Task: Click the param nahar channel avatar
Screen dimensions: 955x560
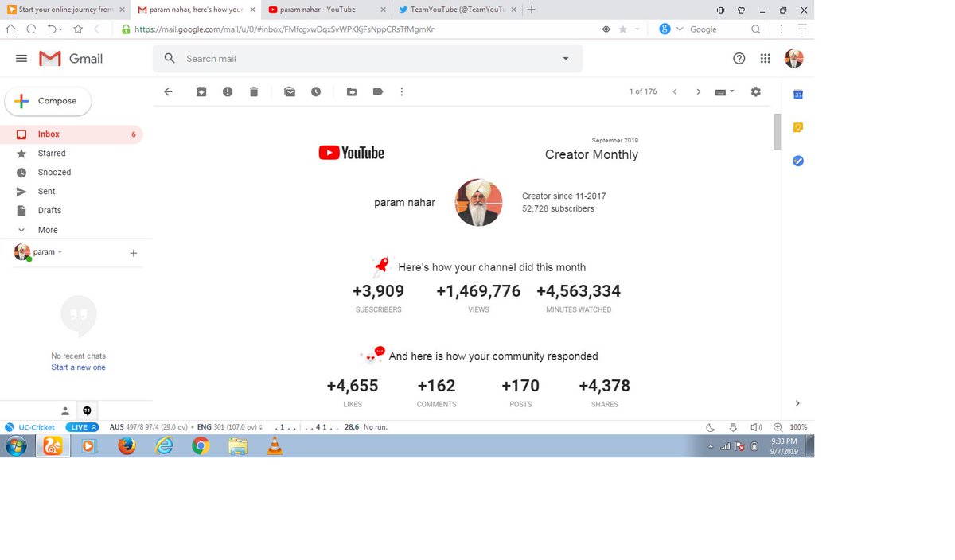Action: [x=478, y=203]
